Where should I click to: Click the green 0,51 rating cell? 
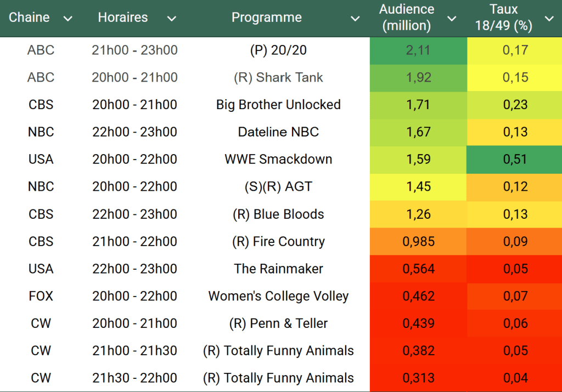click(x=515, y=160)
